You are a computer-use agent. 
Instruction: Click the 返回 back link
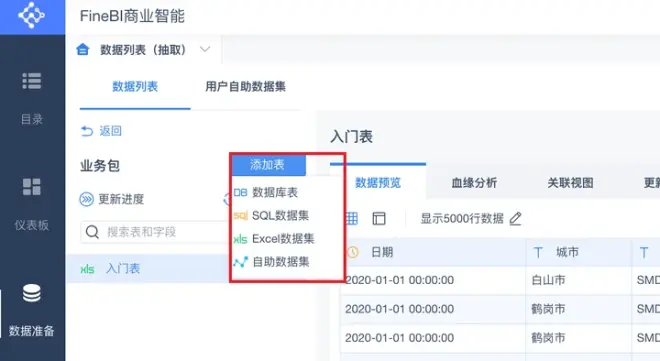111,131
